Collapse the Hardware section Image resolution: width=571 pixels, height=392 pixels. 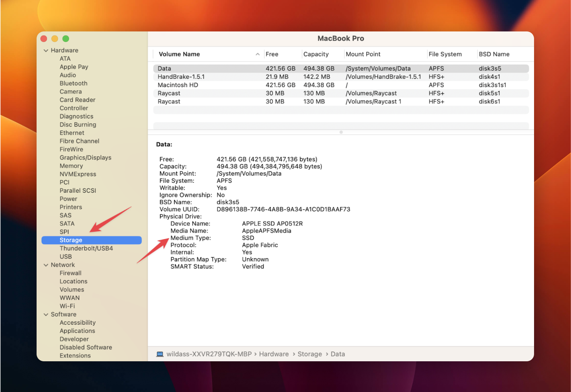coord(46,50)
